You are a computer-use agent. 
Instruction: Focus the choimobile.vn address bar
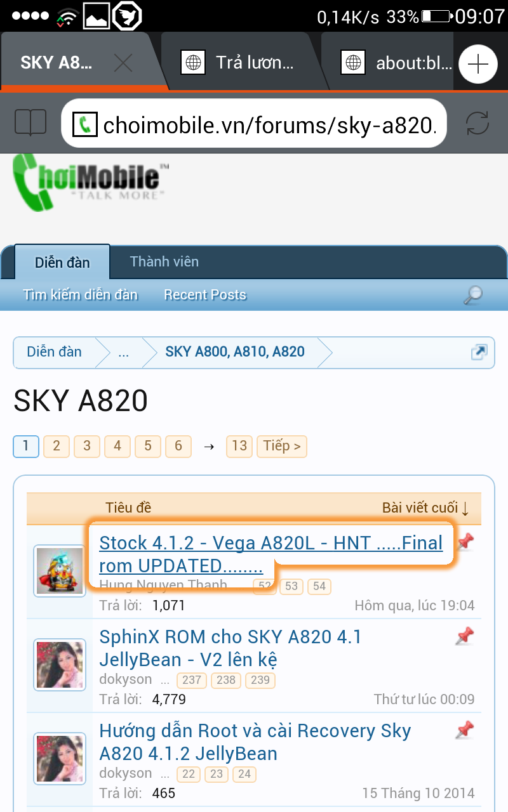pos(254,123)
